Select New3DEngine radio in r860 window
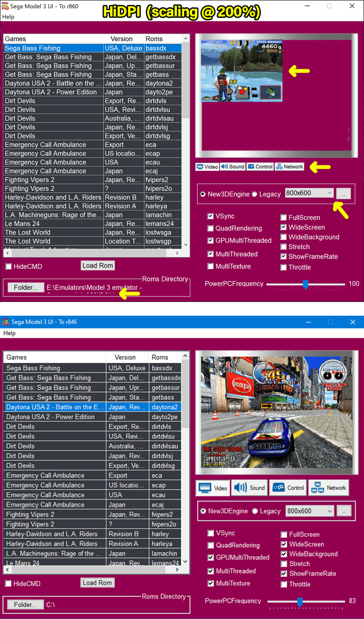Screen dimensions: 364x619 [x=203, y=194]
